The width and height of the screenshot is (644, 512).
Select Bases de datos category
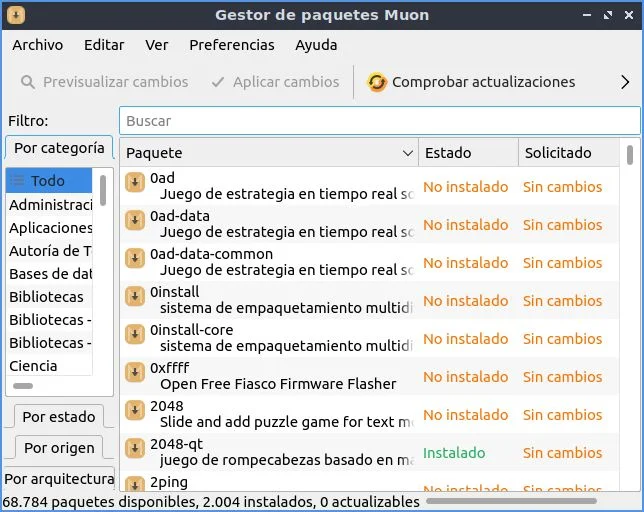click(x=50, y=273)
